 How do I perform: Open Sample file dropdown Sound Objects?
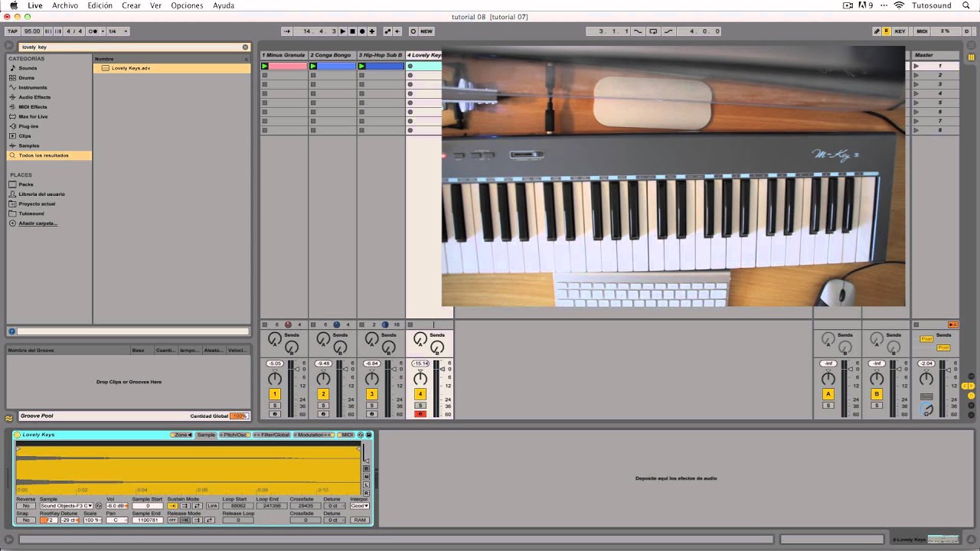[x=67, y=506]
